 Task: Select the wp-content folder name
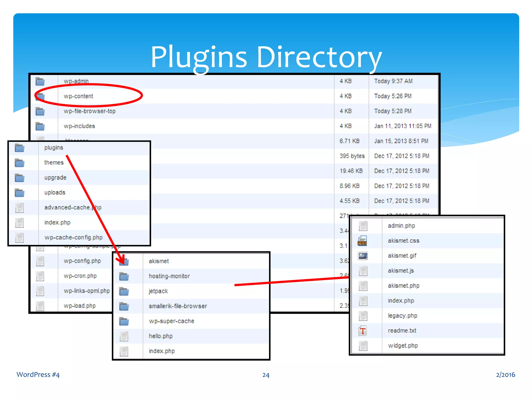pos(78,96)
